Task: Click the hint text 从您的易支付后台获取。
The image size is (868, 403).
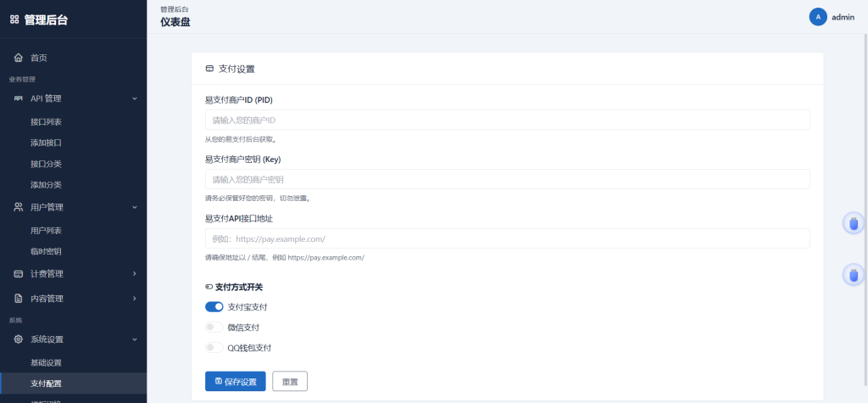Action: (241, 139)
